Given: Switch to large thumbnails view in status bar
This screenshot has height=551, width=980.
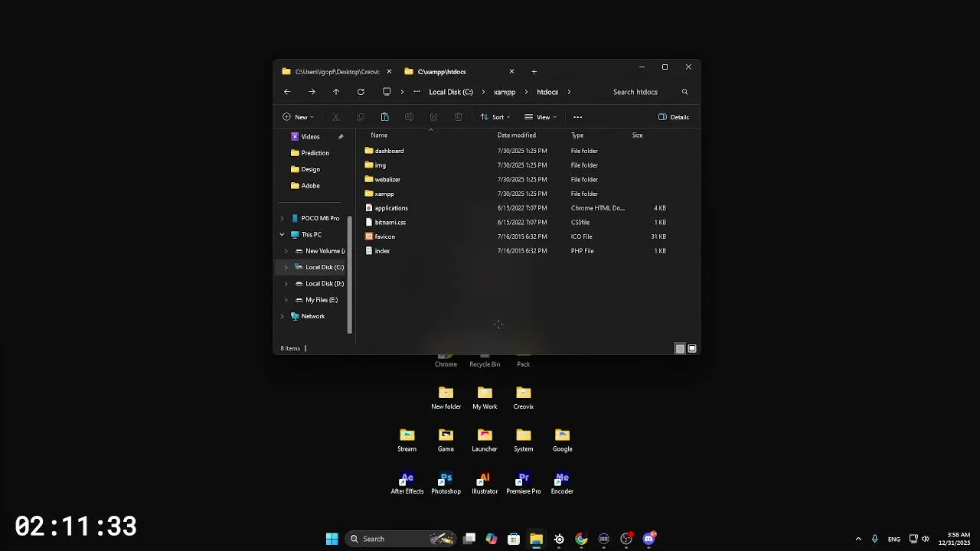Looking at the screenshot, I should [x=692, y=348].
